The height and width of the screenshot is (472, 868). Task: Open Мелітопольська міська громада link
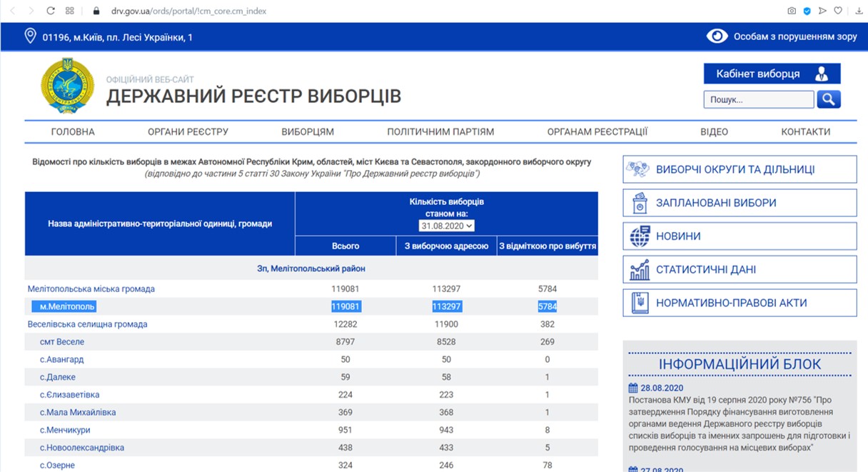pos(91,289)
